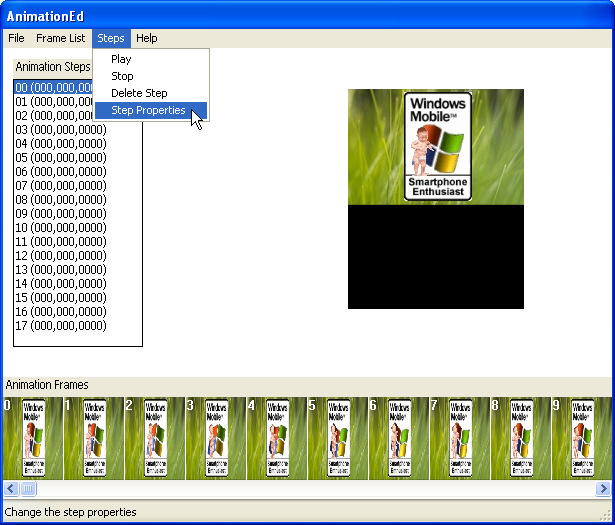615x525 pixels.
Task: Select animation frame thumbnail 1
Action: 94,438
